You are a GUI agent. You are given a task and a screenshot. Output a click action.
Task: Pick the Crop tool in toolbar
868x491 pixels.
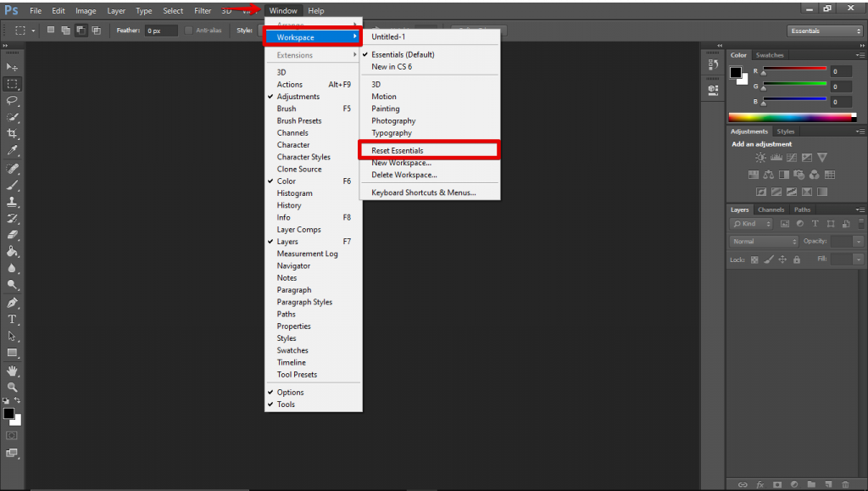coord(13,133)
